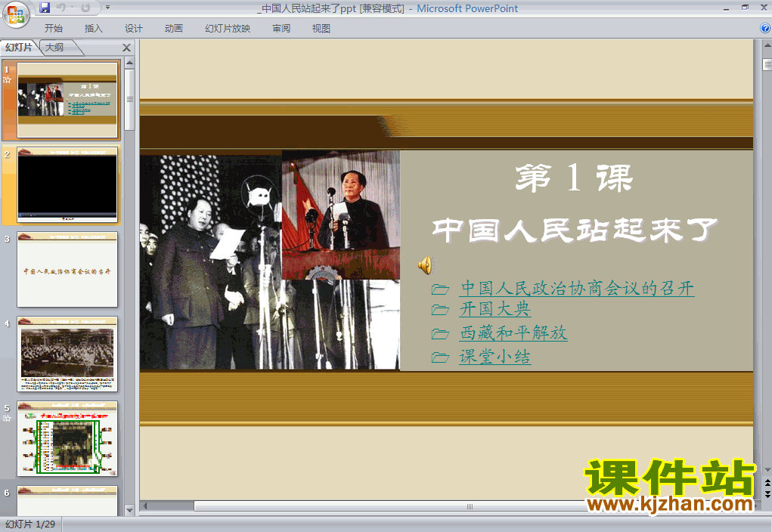
Task: Click the sound speaker icon on slide
Action: pos(425,265)
